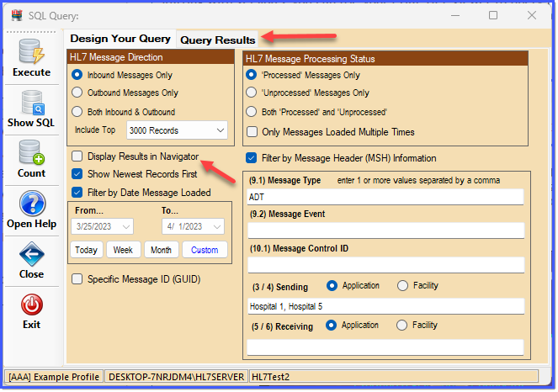The width and height of the screenshot is (558, 392).
Task: Select Receiving Application radio button
Action: click(x=332, y=326)
